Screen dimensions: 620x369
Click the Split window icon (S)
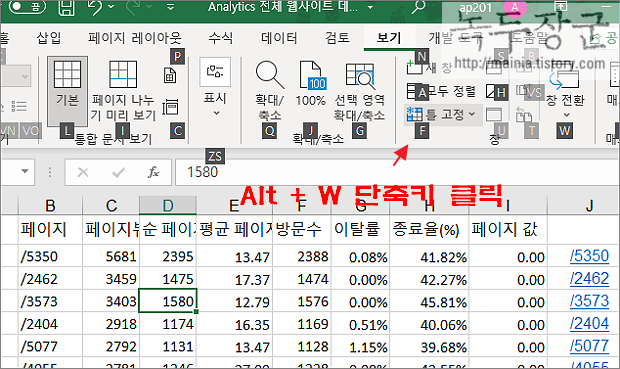(494, 68)
